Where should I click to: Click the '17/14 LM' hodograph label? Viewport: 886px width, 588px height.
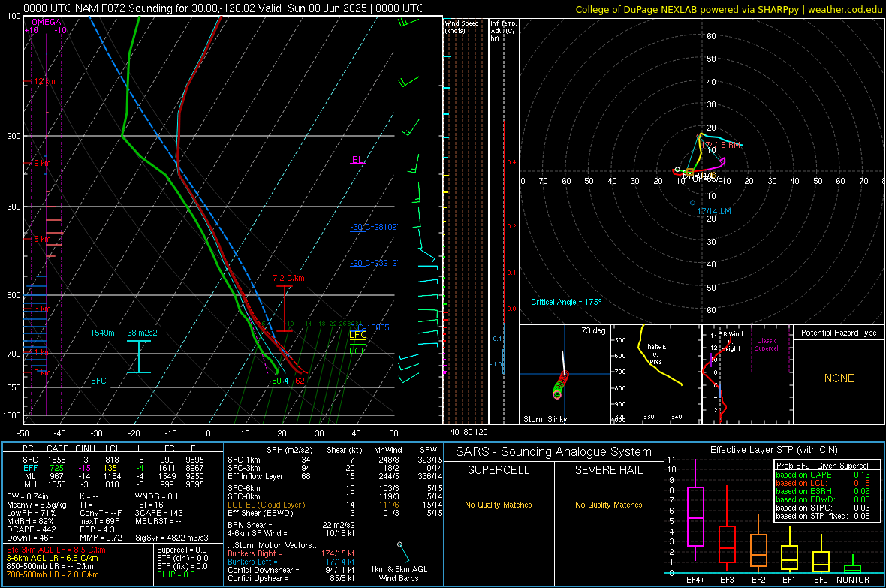click(x=713, y=211)
